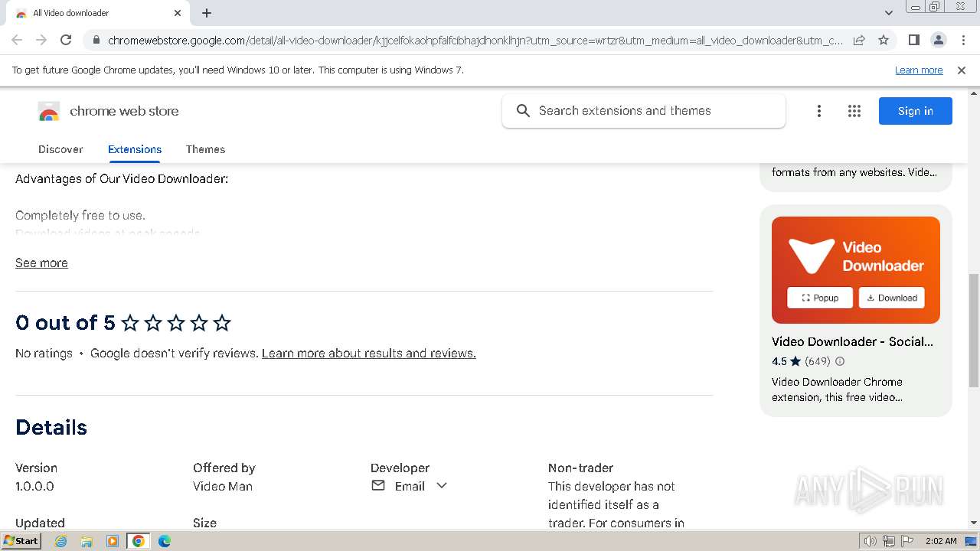Viewport: 980px width, 551px height.
Task: Close the All Video downloader tab
Action: tap(178, 13)
